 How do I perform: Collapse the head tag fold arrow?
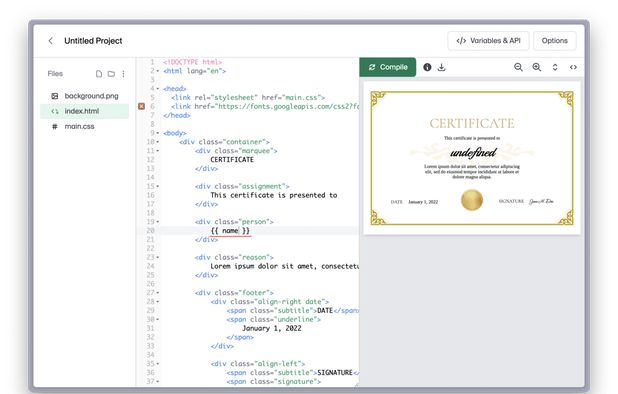coord(158,89)
